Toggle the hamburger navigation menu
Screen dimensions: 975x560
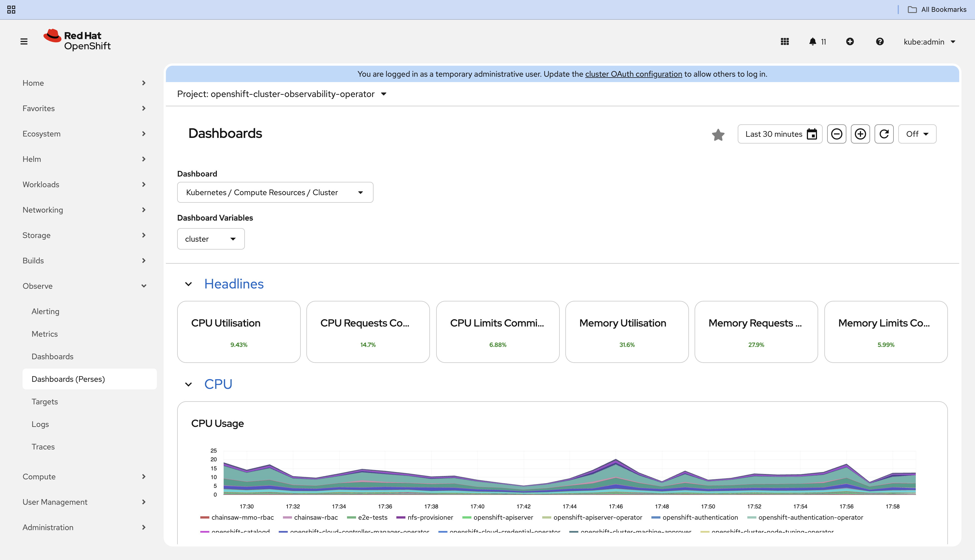pos(24,41)
